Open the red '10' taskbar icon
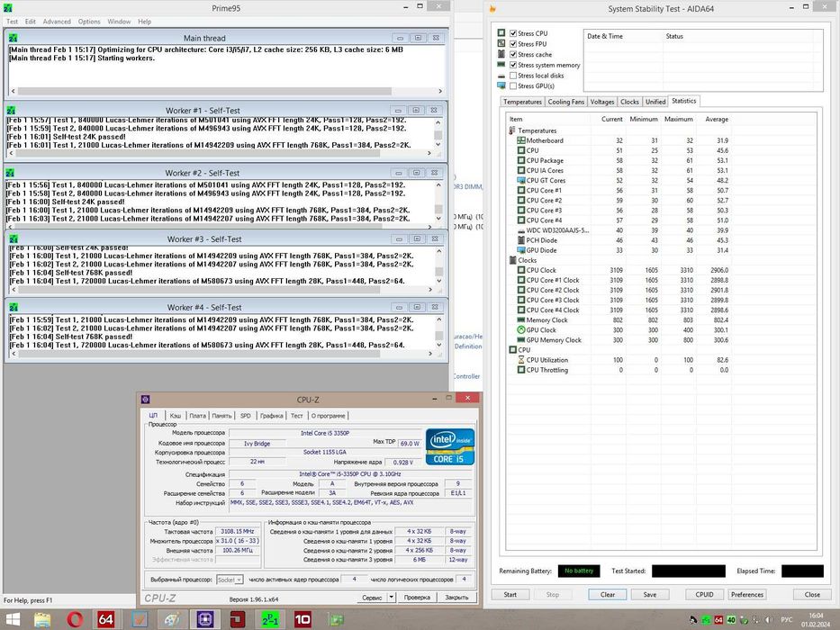This screenshot has width=840, height=630. point(303,620)
